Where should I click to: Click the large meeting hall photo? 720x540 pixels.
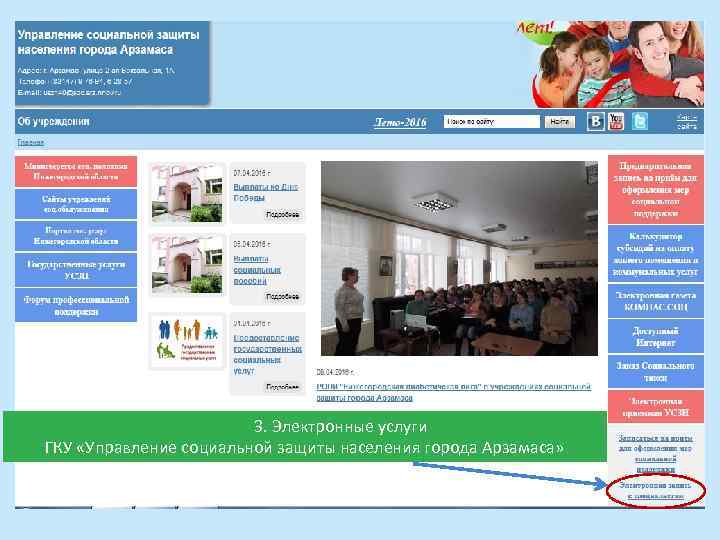(x=459, y=258)
